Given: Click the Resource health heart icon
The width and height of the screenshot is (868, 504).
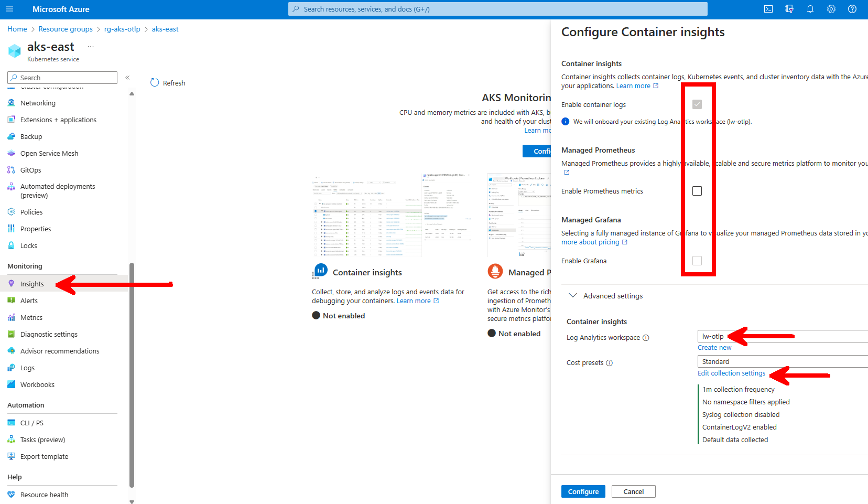Looking at the screenshot, I should click(x=12, y=495).
